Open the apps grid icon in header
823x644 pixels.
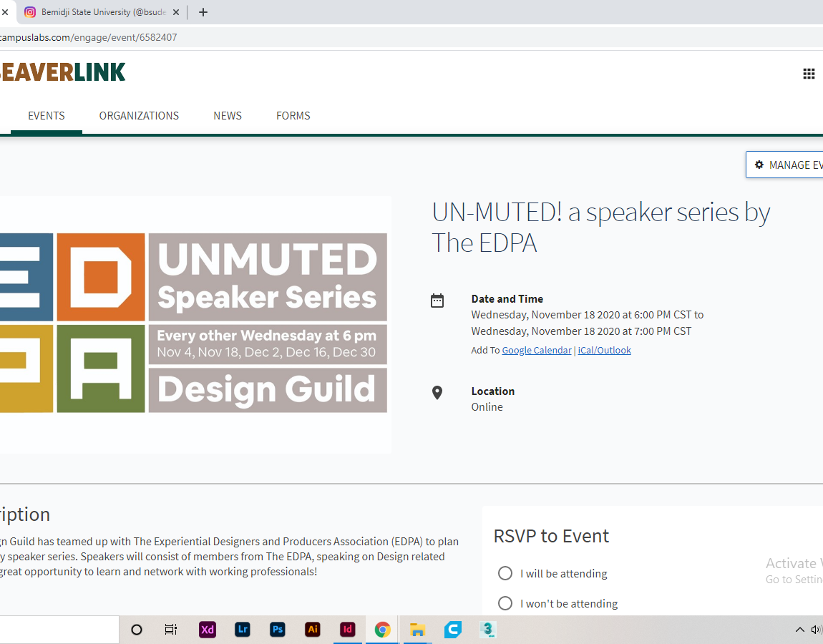(809, 74)
